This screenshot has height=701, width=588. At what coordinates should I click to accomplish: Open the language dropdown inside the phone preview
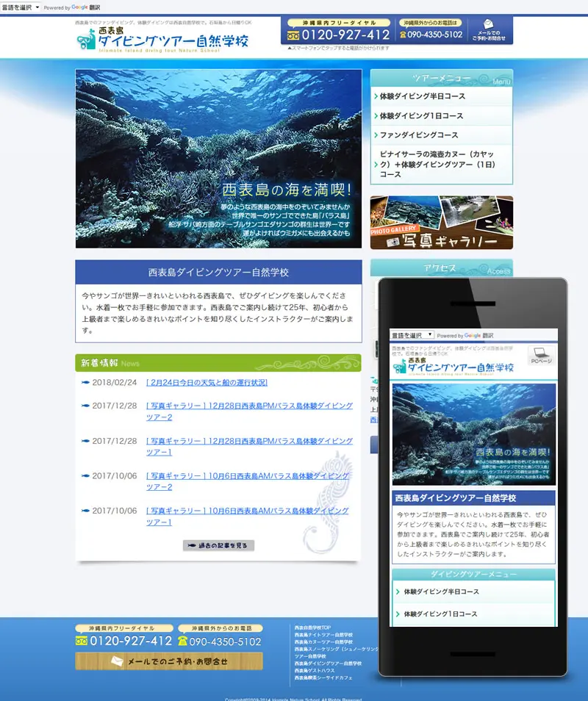pyautogui.click(x=412, y=335)
